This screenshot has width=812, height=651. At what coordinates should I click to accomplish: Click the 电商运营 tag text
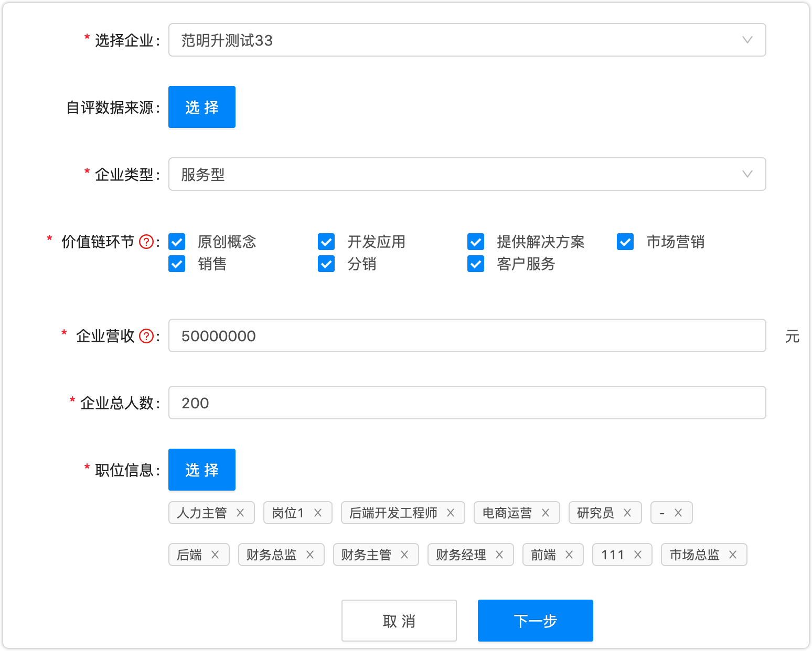click(x=507, y=513)
